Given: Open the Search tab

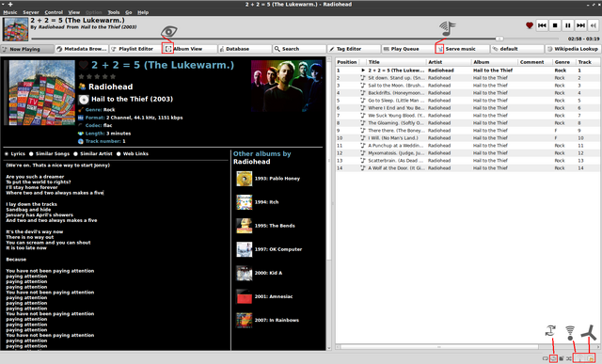Looking at the screenshot, I should (x=299, y=49).
